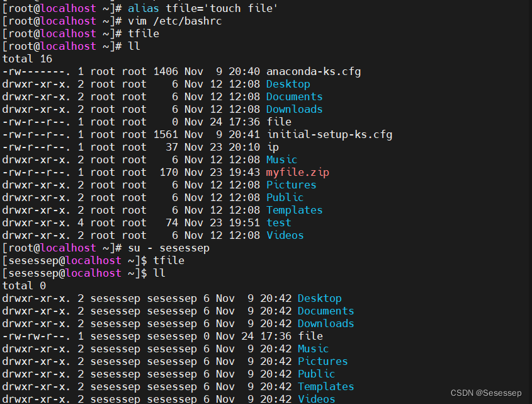The image size is (532, 404).
Task: Click the Pictures directory in root listing
Action: (x=291, y=185)
